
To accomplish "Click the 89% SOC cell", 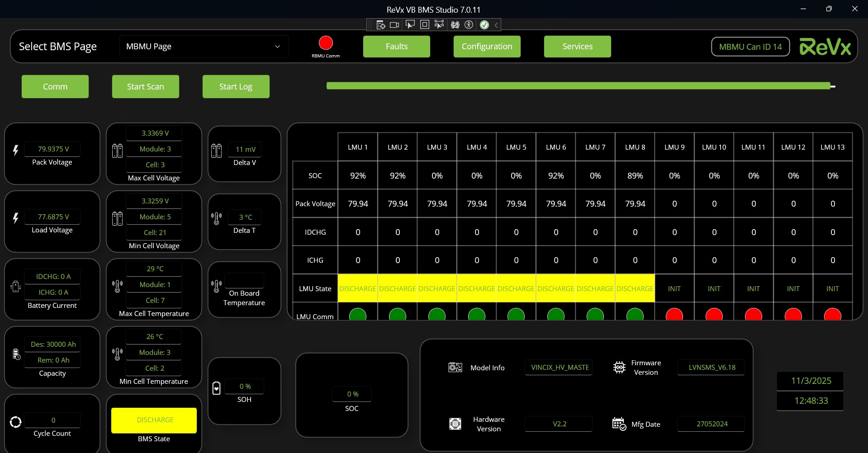I will point(635,175).
